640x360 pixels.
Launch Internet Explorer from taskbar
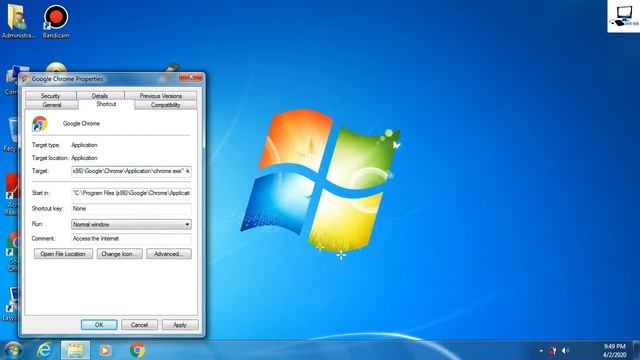[x=44, y=350]
